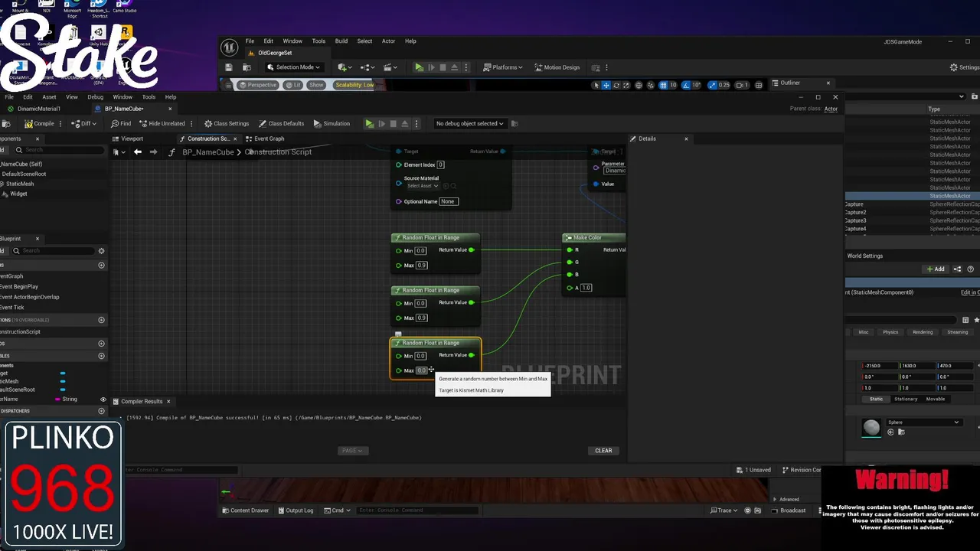The image size is (980, 551).
Task: Go forward in graph navigation
Action: tap(153, 152)
